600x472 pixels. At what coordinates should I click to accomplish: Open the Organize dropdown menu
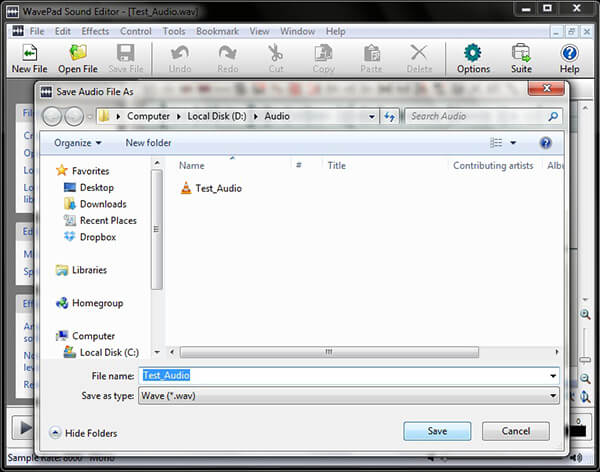tap(78, 143)
